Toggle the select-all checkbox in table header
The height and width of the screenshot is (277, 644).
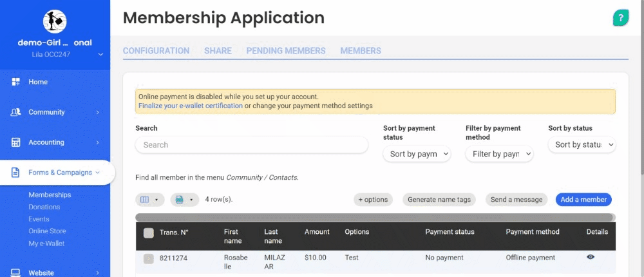tap(149, 233)
